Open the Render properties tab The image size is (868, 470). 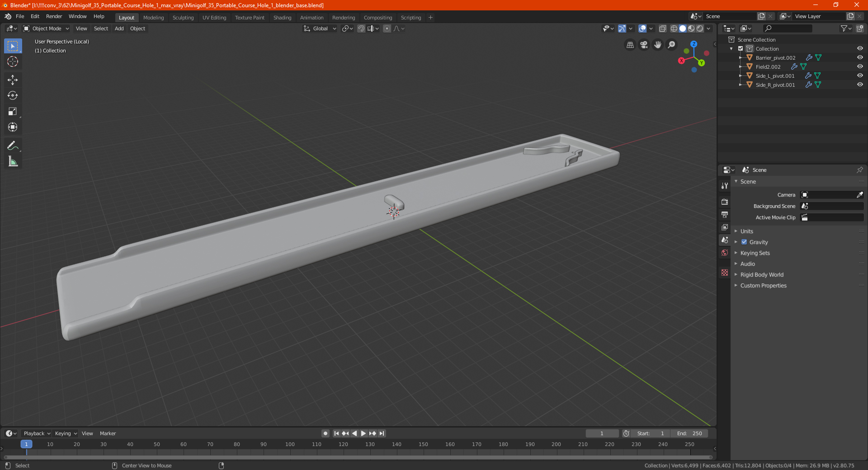pos(725,202)
